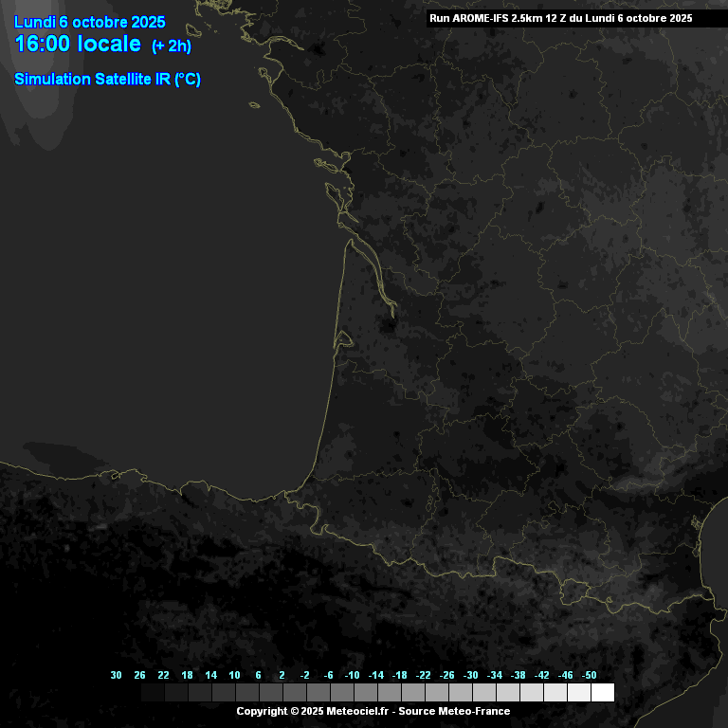Click the legend swatch under 2

pos(294,692)
